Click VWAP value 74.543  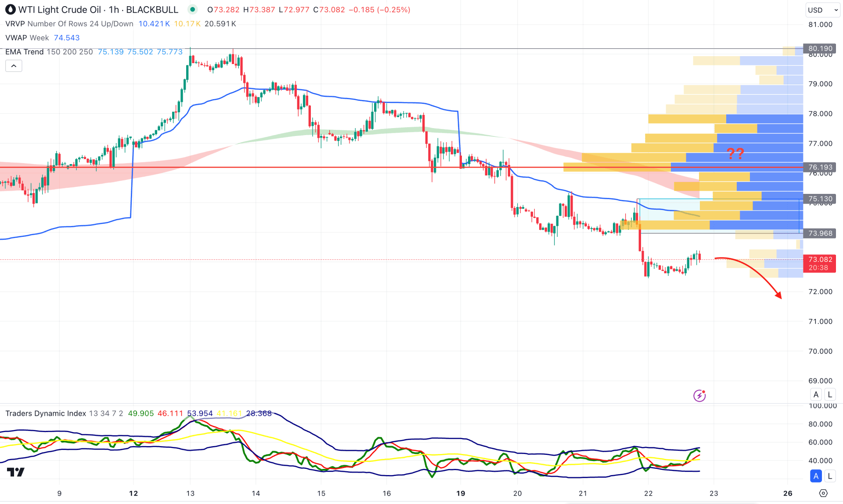(x=67, y=38)
